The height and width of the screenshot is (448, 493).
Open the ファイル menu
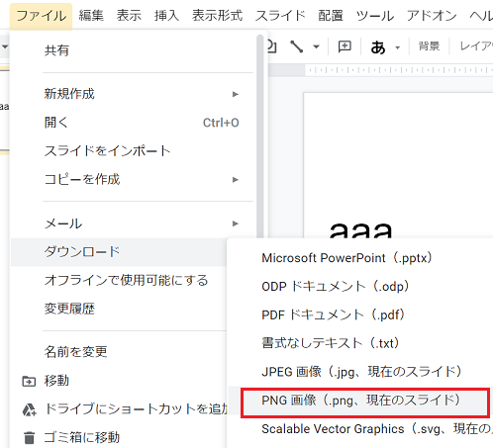pos(41,16)
